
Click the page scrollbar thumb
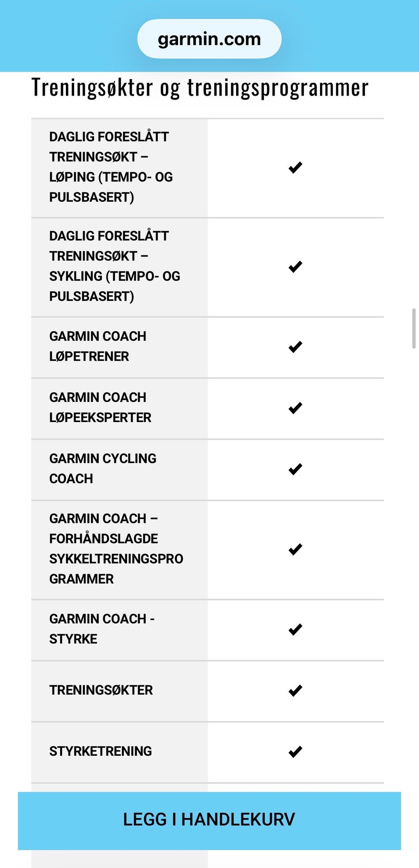[x=414, y=328]
